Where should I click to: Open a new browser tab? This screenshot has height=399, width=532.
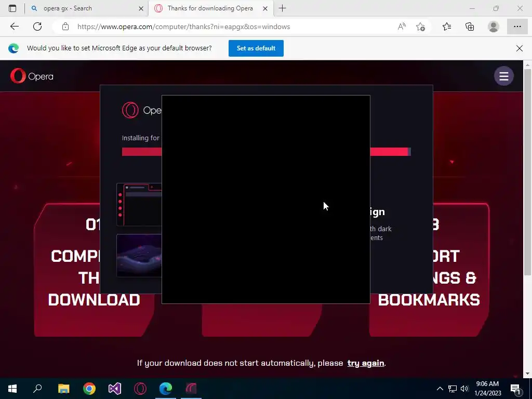coord(282,8)
